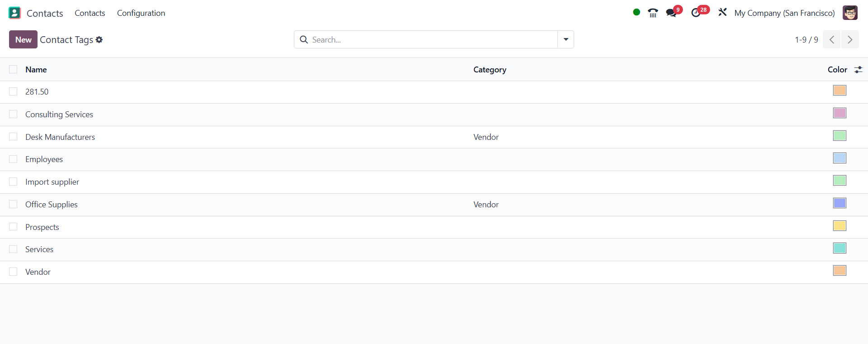Tick the Desk Manufacturers row checkbox
Image resolution: width=868 pixels, height=344 pixels.
13,137
